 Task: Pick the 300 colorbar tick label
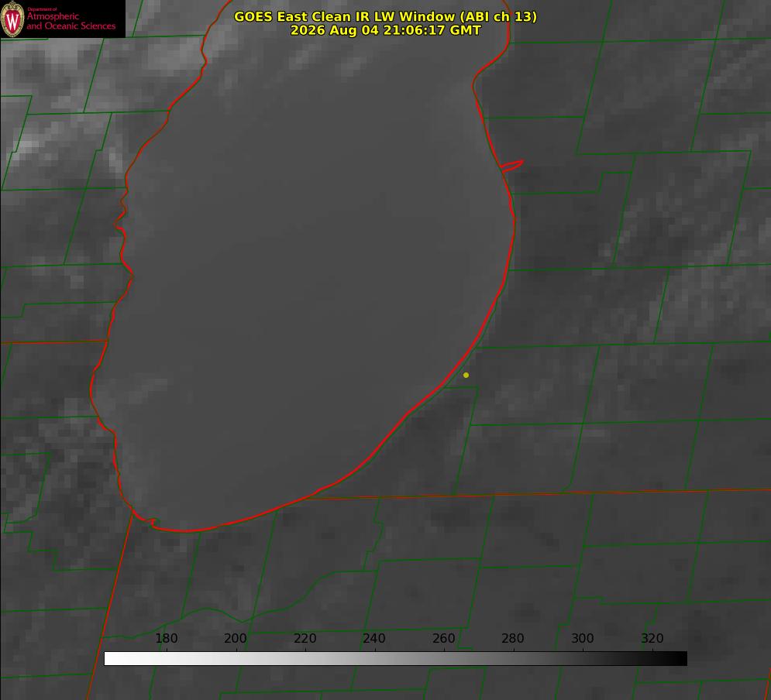click(583, 638)
